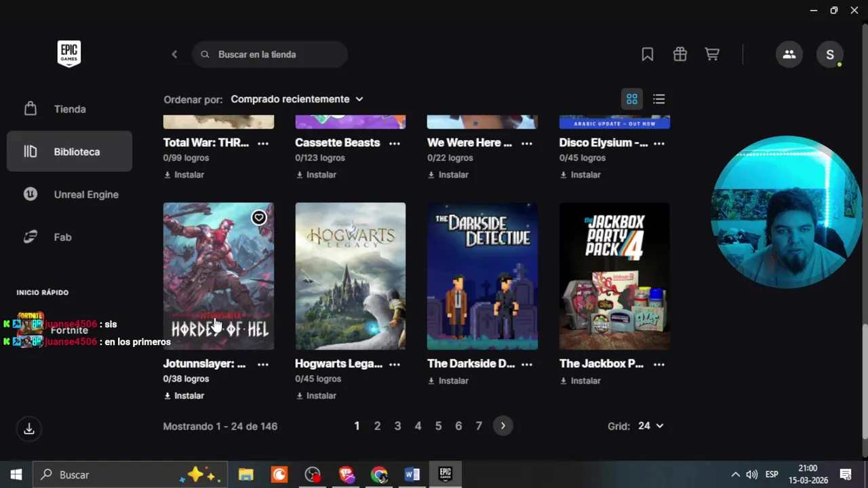Open options menu for We Were Here
The width and height of the screenshot is (868, 488).
pos(527,143)
